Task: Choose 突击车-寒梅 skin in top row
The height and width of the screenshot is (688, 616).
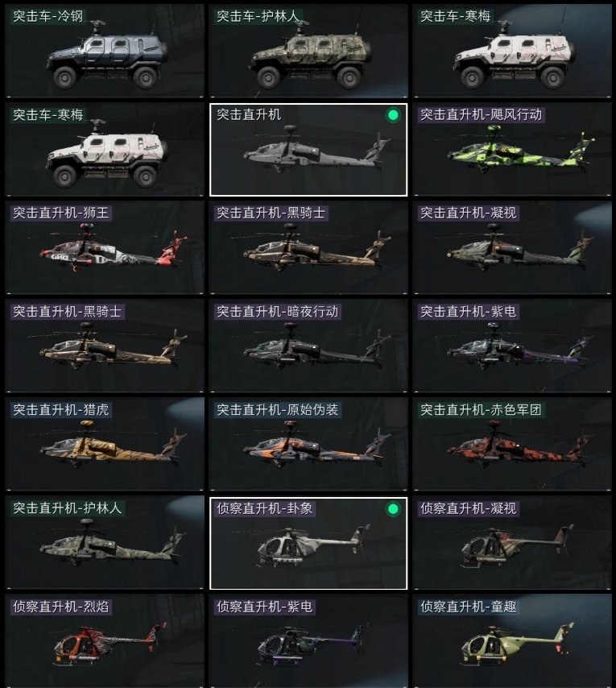Action: (x=512, y=51)
